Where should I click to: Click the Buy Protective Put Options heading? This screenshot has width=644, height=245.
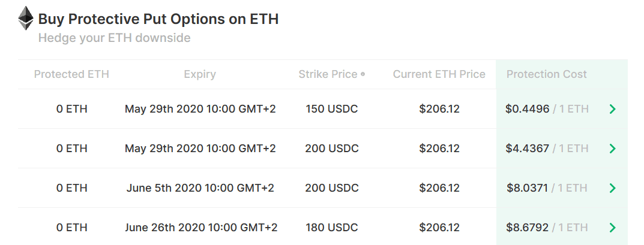pos(158,19)
